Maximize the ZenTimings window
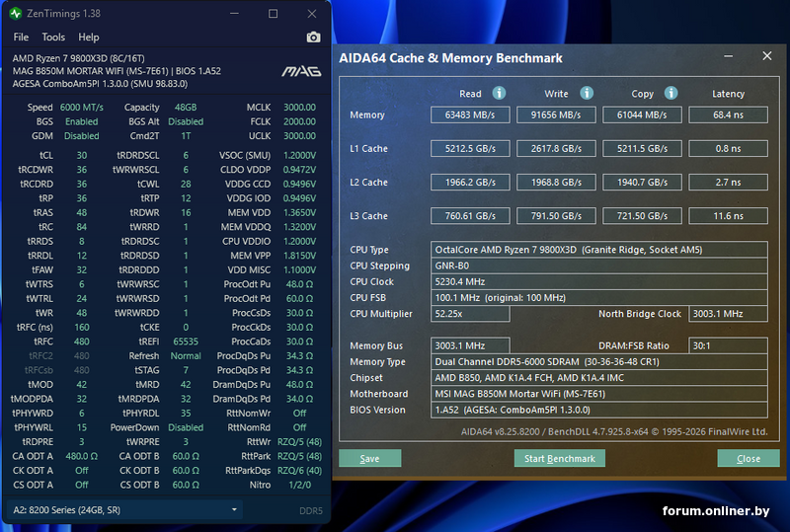The width and height of the screenshot is (790, 532). 274,14
